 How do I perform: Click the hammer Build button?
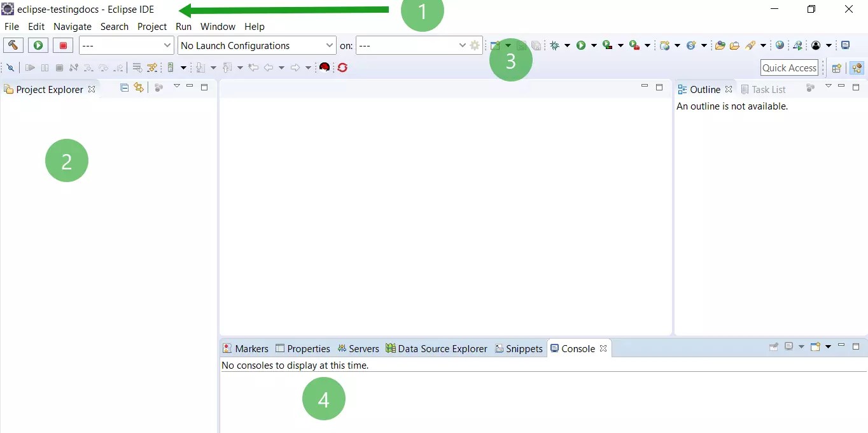(13, 45)
